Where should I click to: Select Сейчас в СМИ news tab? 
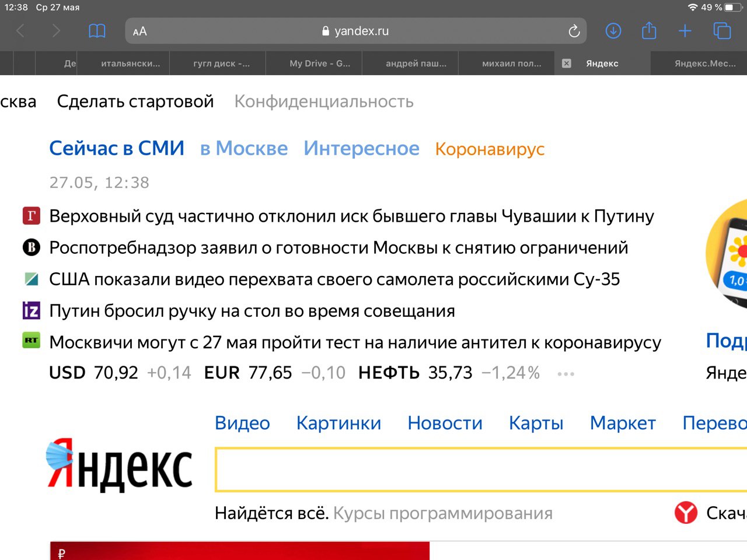[117, 148]
